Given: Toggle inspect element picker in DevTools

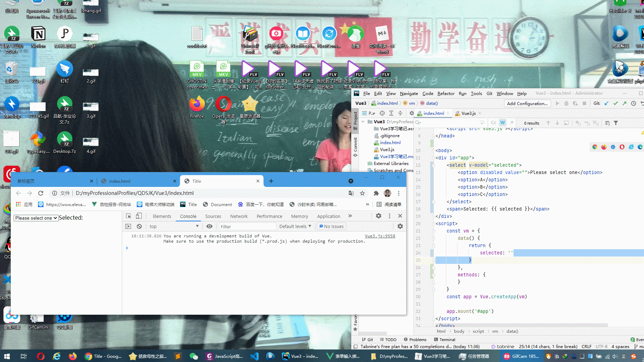Looking at the screenshot, I should point(128,216).
